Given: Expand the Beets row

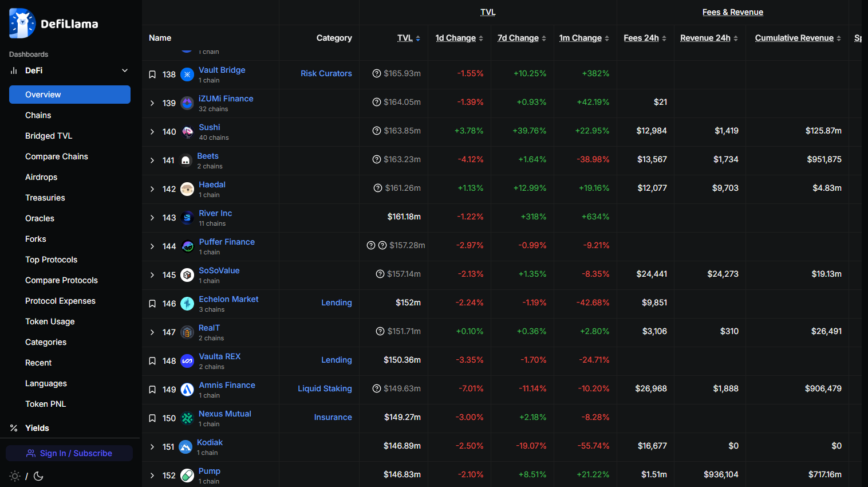Looking at the screenshot, I should point(152,160).
